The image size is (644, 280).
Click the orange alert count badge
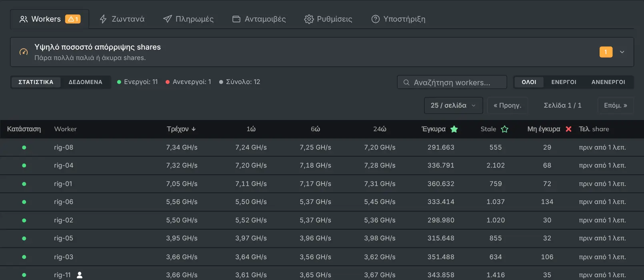click(x=606, y=52)
